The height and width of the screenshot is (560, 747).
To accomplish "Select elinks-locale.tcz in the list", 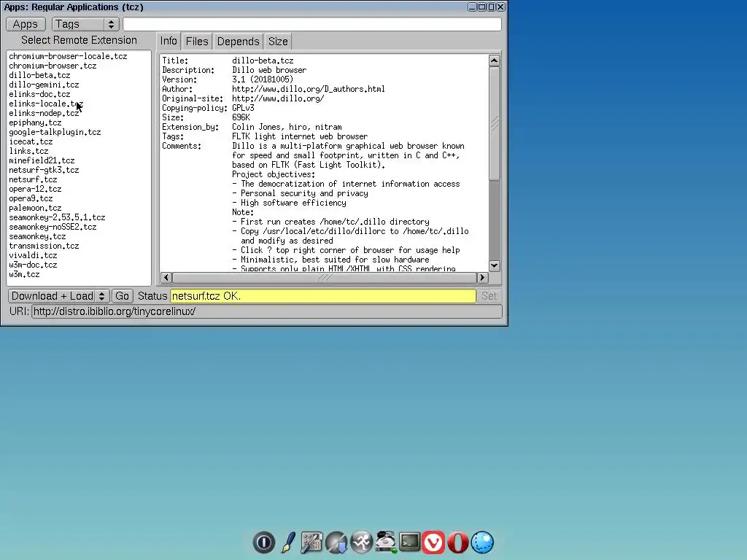I will [79, 104].
